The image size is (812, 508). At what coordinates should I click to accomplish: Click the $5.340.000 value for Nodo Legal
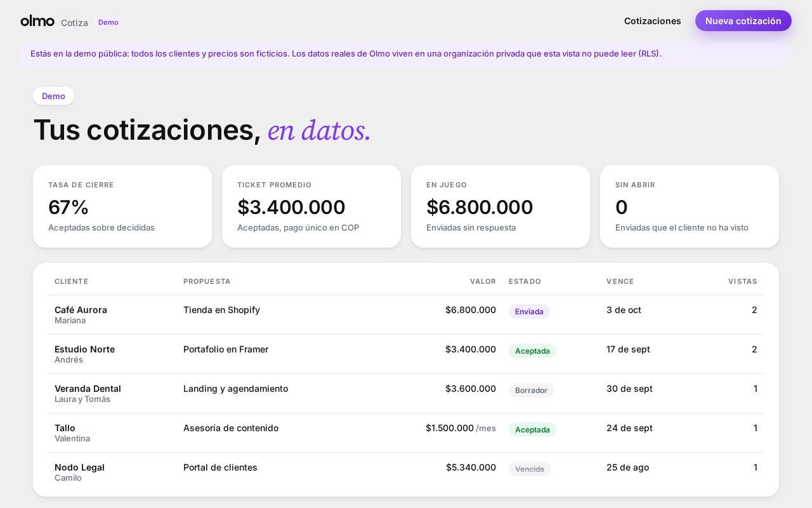click(471, 467)
